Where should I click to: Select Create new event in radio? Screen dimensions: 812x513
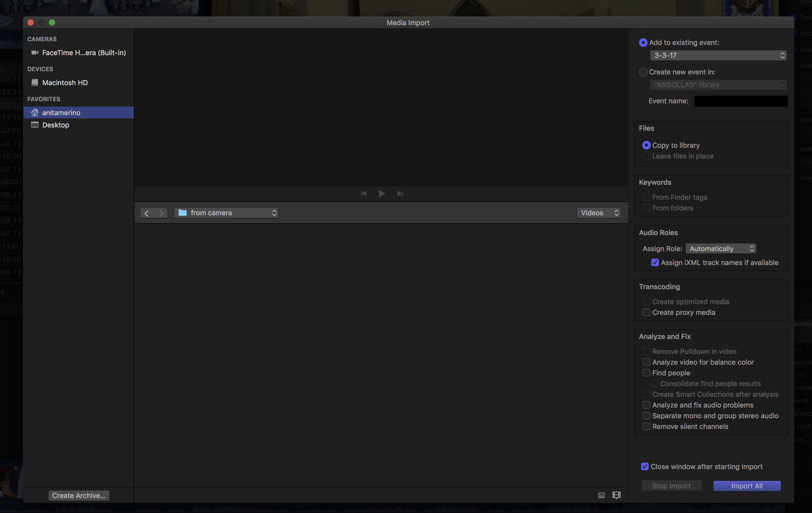click(643, 72)
